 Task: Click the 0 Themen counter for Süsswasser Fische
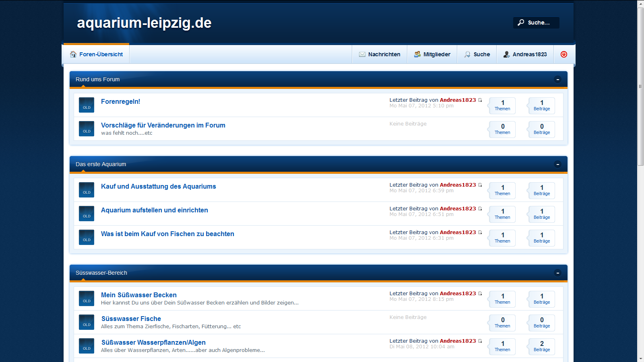click(502, 323)
